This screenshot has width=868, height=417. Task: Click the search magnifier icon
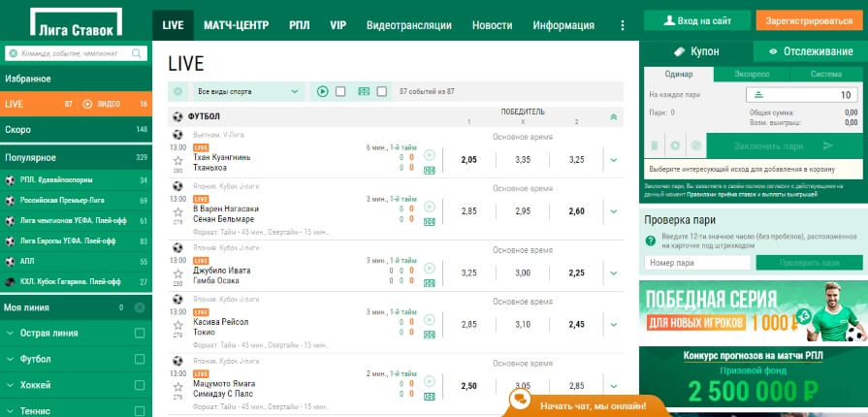click(136, 53)
